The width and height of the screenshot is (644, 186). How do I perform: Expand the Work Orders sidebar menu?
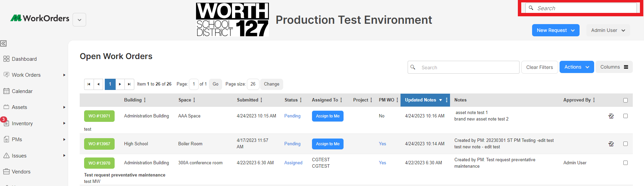64,75
